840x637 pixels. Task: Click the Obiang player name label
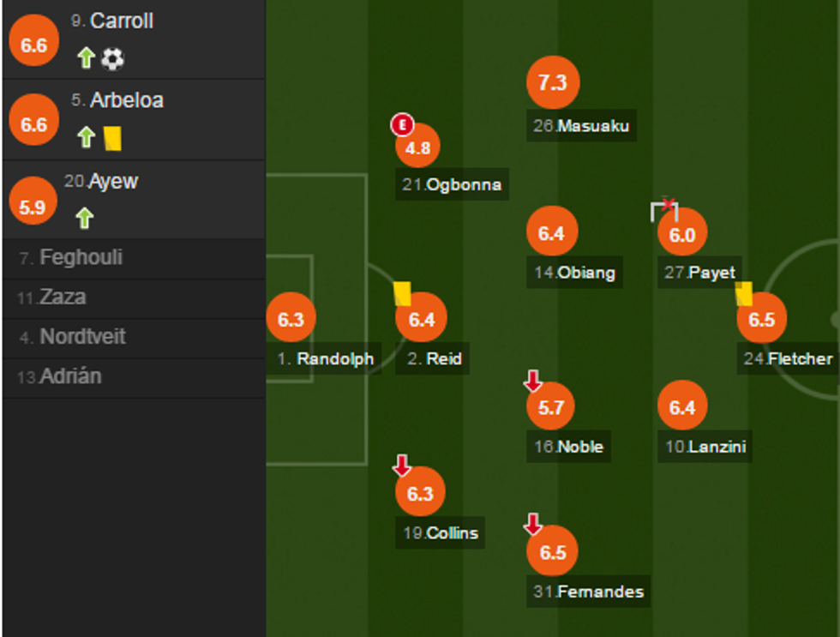point(585,273)
